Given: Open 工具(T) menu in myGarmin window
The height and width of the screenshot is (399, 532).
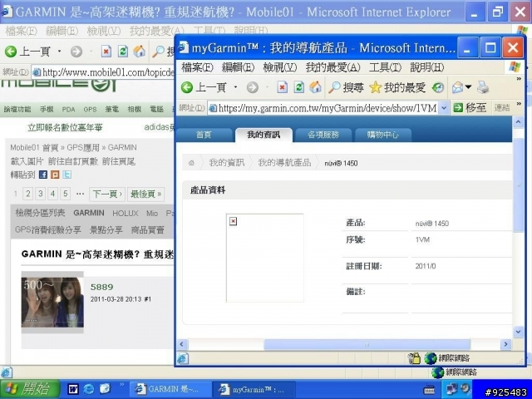Looking at the screenshot, I should click(385, 67).
